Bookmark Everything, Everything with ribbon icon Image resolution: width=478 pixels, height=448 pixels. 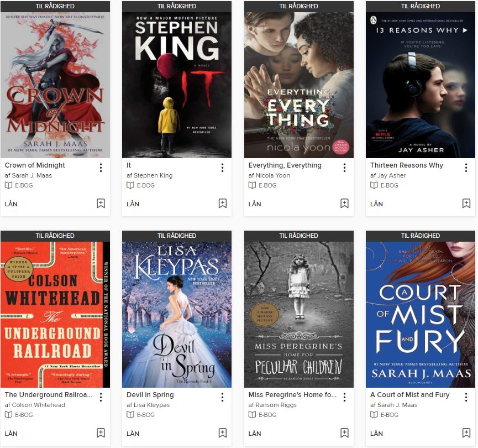344,204
